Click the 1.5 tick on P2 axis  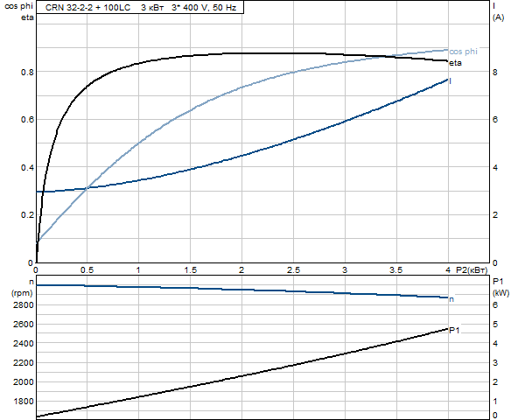(191, 270)
